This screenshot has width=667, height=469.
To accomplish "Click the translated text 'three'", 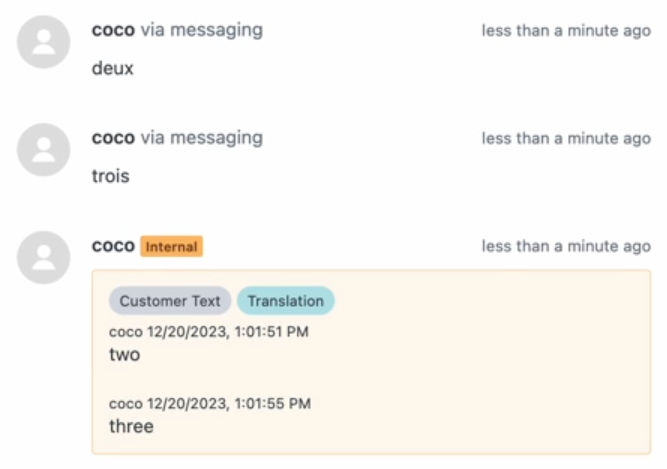I will 131,426.
